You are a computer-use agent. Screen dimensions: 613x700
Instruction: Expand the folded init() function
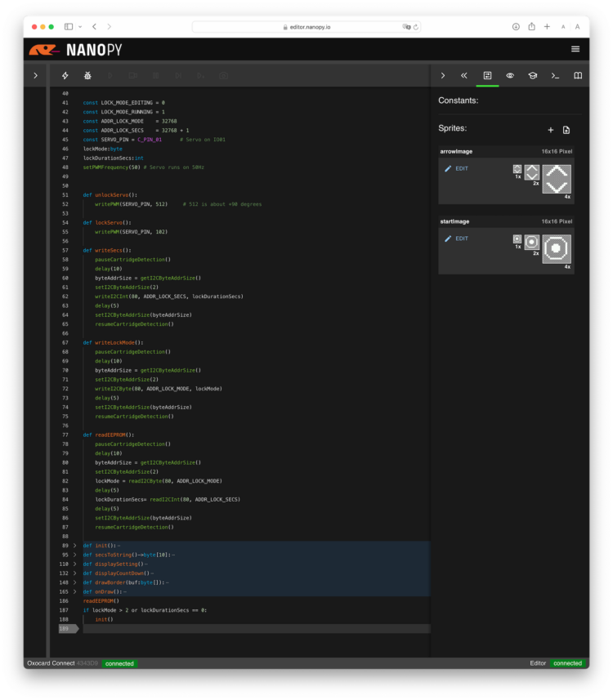(x=74, y=546)
